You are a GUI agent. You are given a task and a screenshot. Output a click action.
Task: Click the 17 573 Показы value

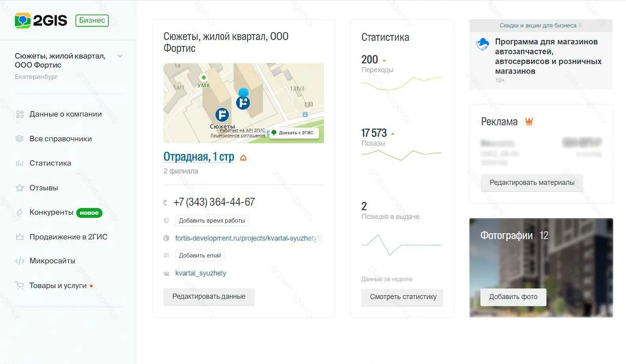coord(374,133)
